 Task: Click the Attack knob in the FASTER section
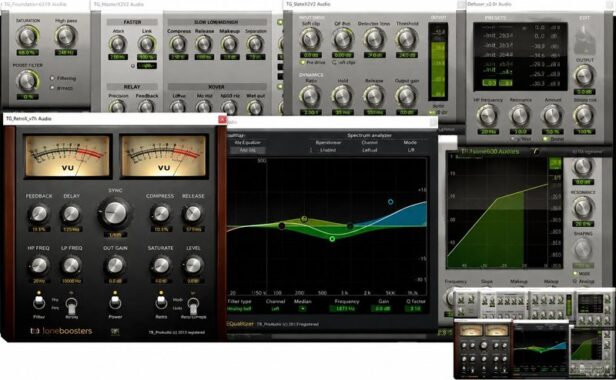tap(118, 44)
